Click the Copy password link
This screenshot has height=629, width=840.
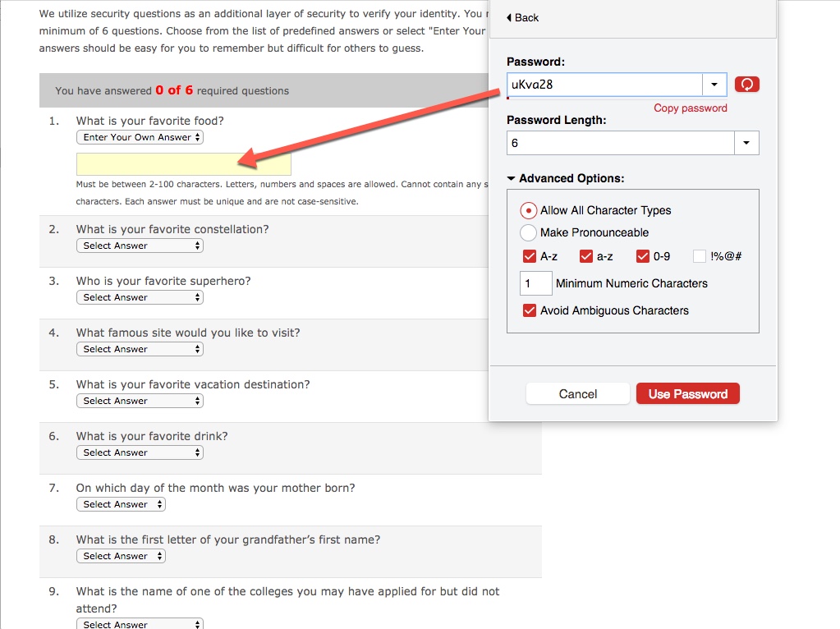point(690,108)
